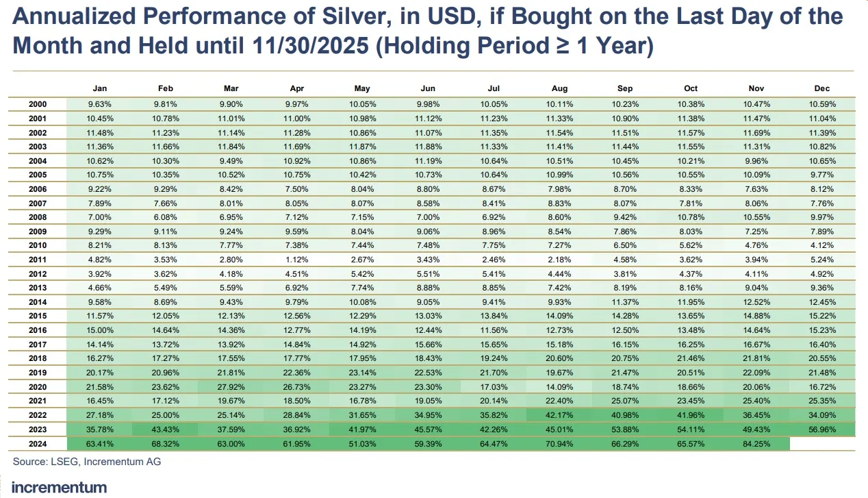Image resolution: width=868 pixels, height=498 pixels.
Task: Select the 70.94% cell for August 2024
Action: (x=559, y=443)
